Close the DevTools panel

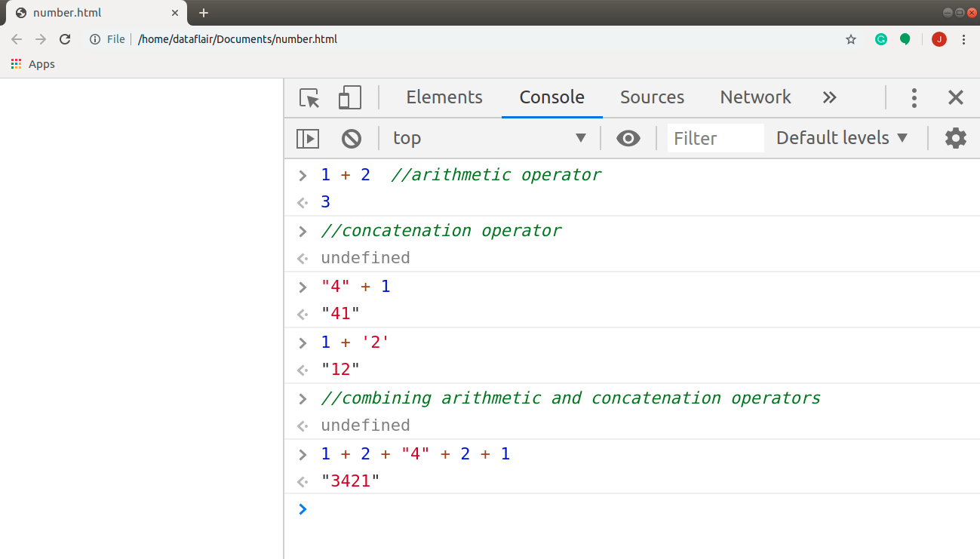click(956, 98)
